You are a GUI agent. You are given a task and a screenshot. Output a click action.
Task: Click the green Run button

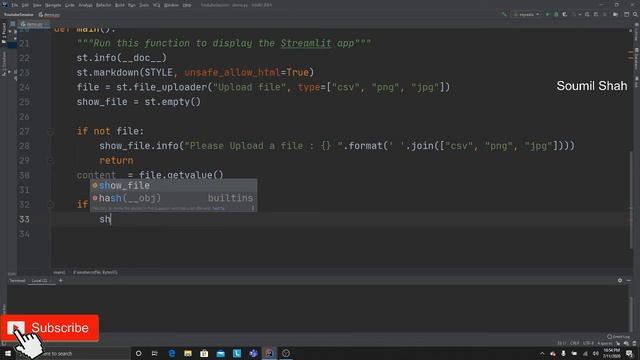(548, 14)
